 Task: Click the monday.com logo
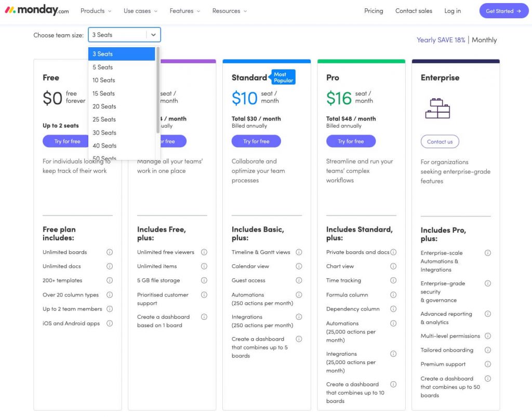pos(37,10)
